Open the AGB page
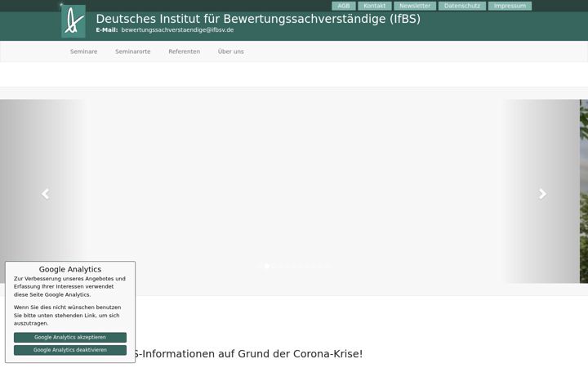588x368 pixels. point(344,6)
